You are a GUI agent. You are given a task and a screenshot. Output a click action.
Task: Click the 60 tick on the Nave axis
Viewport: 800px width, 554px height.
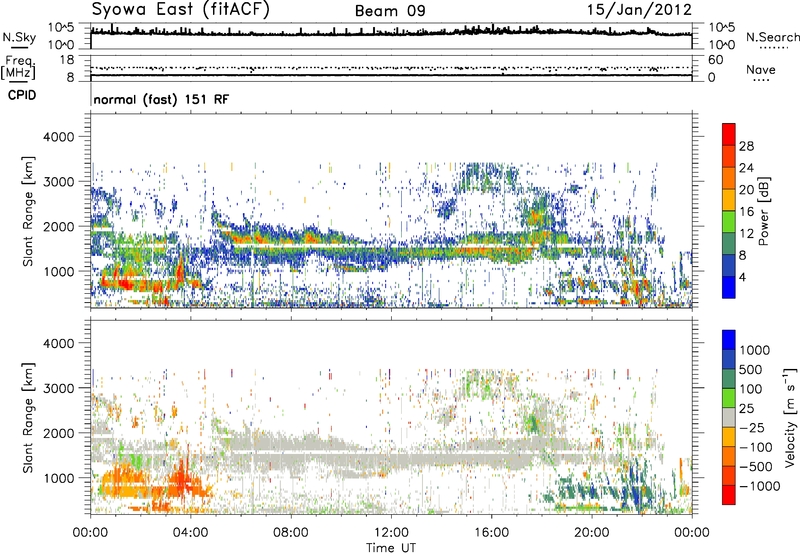[715, 60]
